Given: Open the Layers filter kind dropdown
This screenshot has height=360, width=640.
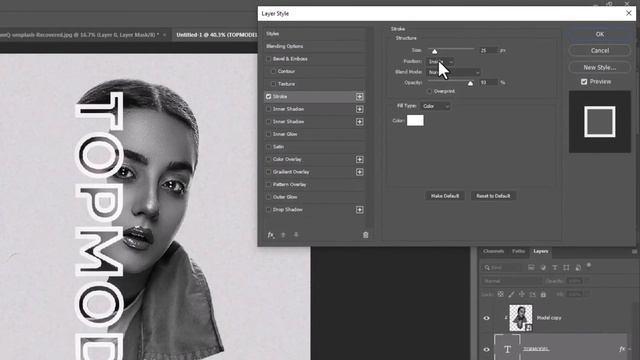Looking at the screenshot, I should click(502, 268).
